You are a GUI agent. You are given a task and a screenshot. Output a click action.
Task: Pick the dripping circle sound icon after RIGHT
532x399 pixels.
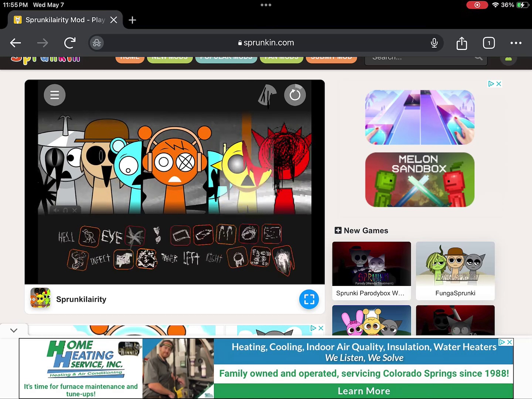238,258
